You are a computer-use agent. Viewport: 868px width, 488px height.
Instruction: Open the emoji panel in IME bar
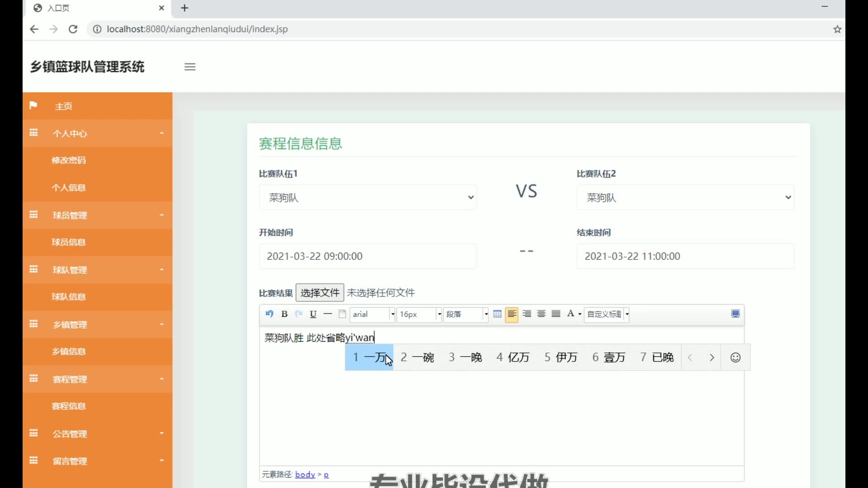coord(736,357)
